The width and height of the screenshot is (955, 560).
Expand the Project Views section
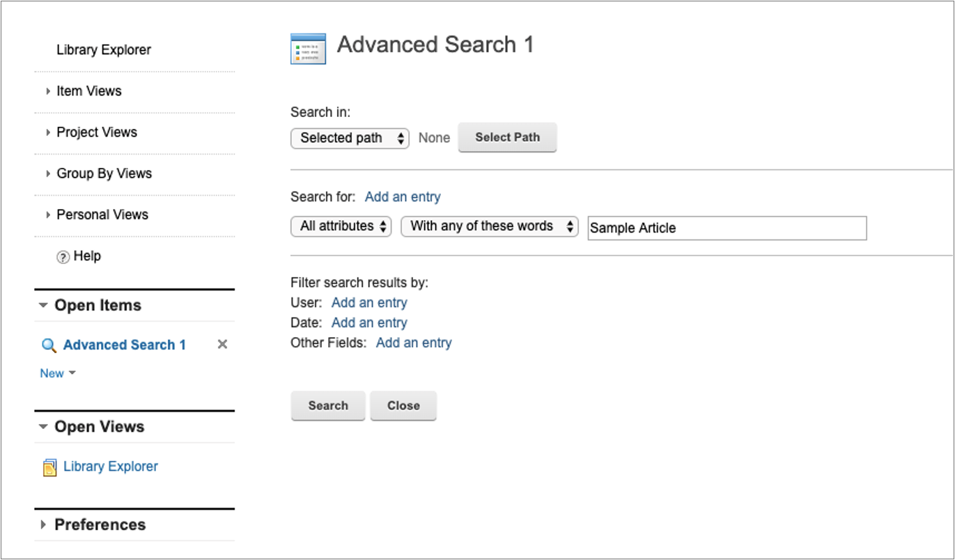(48, 132)
